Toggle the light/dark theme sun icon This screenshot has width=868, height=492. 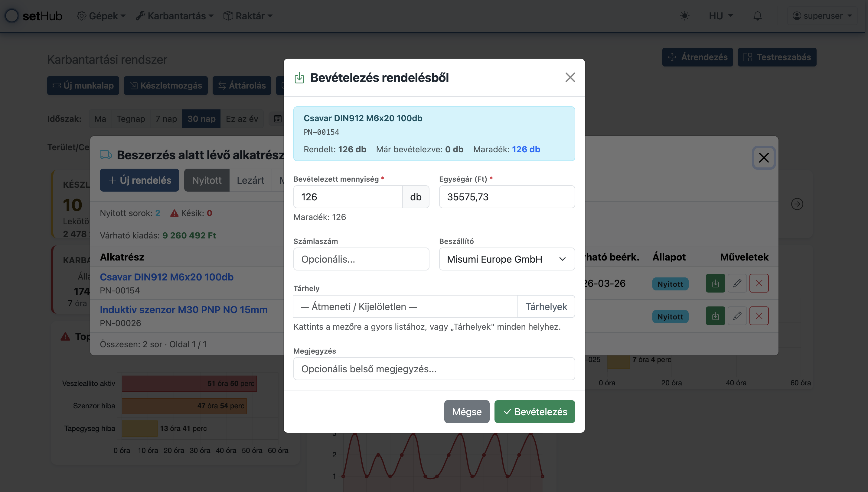click(684, 16)
